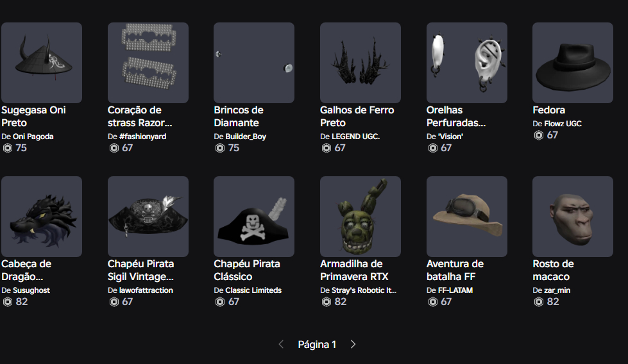Viewport: 628px width, 364px height.
Task: Click the Aventura de batalha FF title
Action: point(455,270)
